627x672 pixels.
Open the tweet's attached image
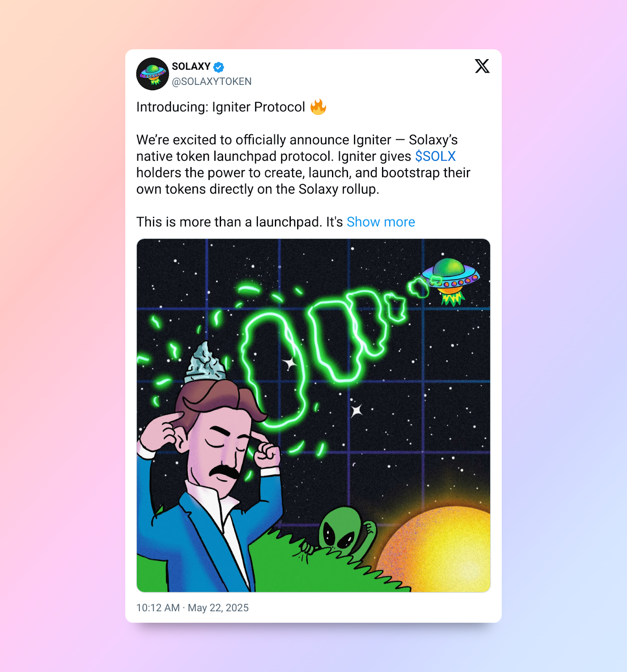tap(313, 415)
